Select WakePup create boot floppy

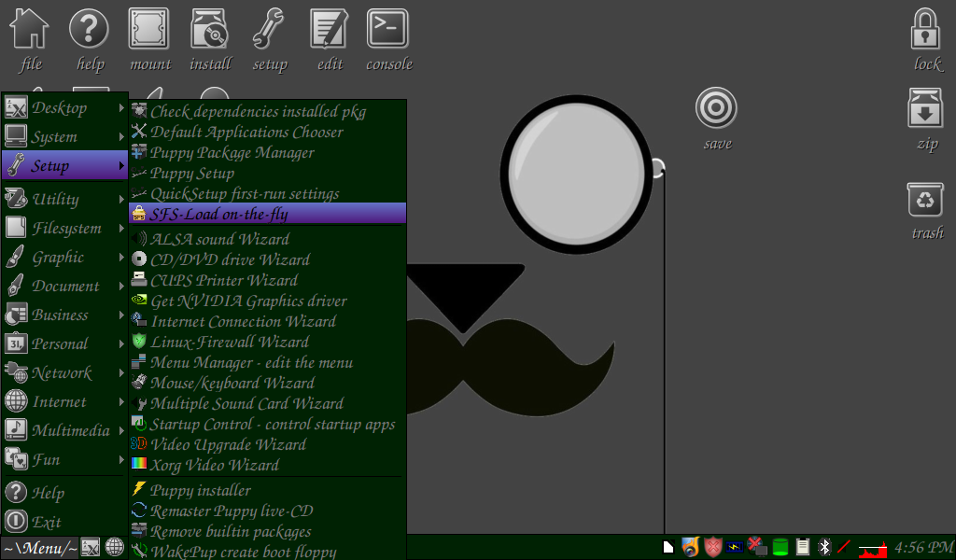coord(268,551)
